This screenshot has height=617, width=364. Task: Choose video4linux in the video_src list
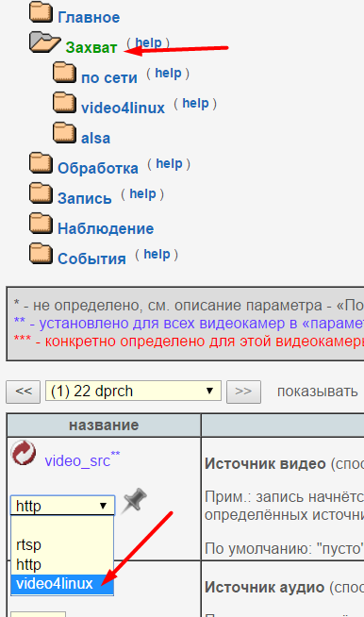(x=62, y=584)
